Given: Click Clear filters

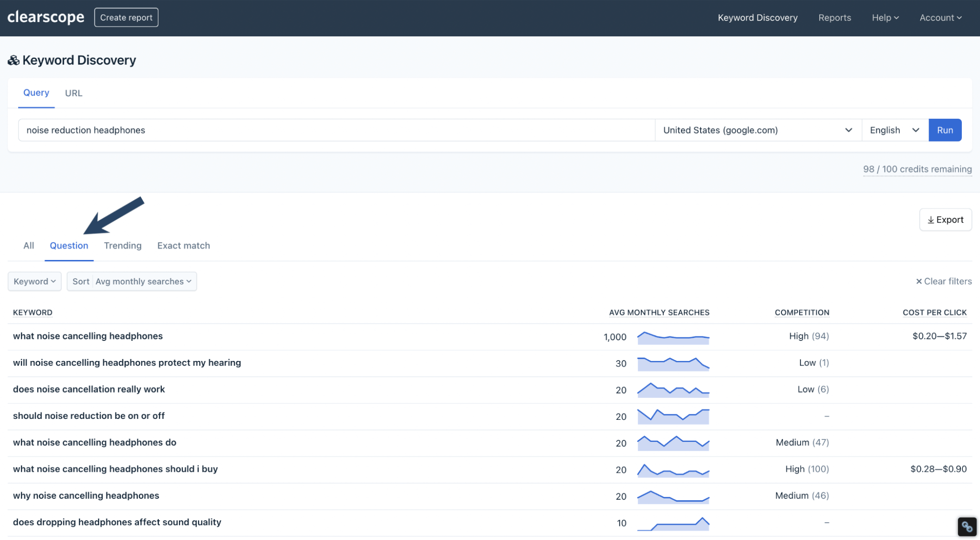Looking at the screenshot, I should pyautogui.click(x=944, y=282).
